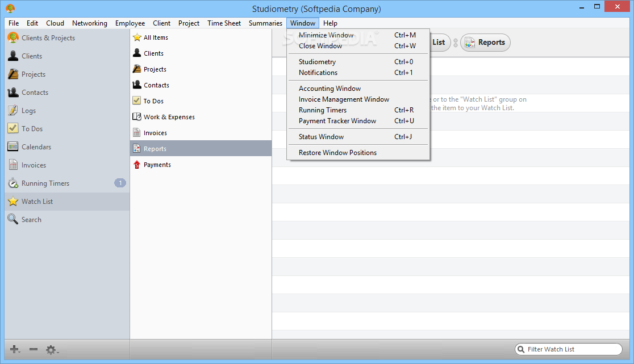Choose Minimize Window from the menu
The height and width of the screenshot is (364, 634).
point(358,35)
